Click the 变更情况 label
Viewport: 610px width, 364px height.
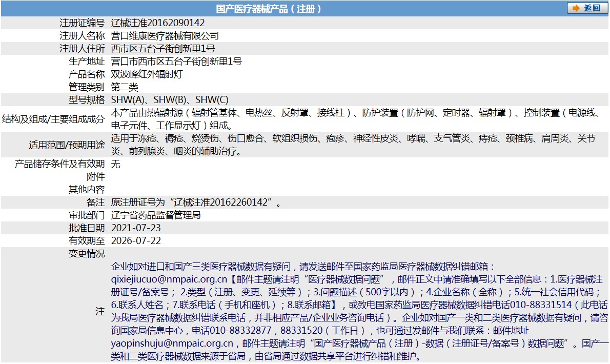[87, 254]
